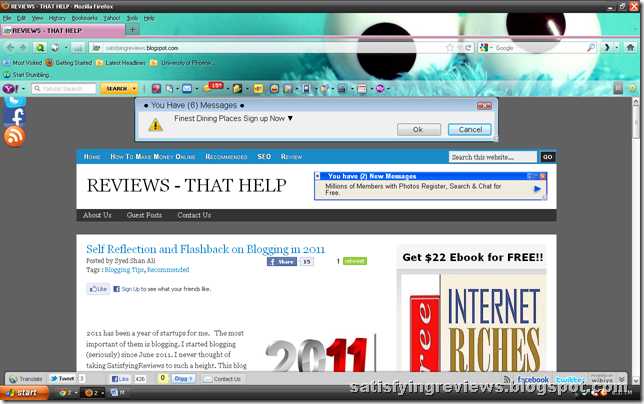Click the Tweet button in bottom bar
The height and width of the screenshot is (404, 644).
[63, 379]
